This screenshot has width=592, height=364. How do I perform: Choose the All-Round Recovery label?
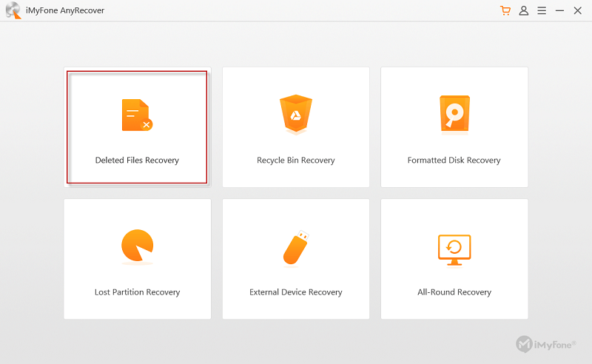click(x=454, y=292)
